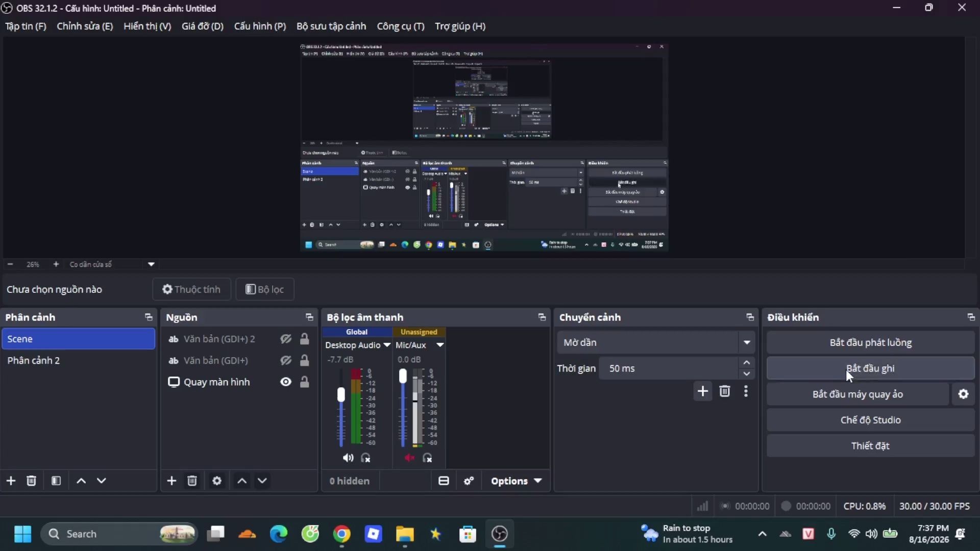Add a transition with plus button
Viewport: 980px width, 551px height.
pyautogui.click(x=702, y=391)
